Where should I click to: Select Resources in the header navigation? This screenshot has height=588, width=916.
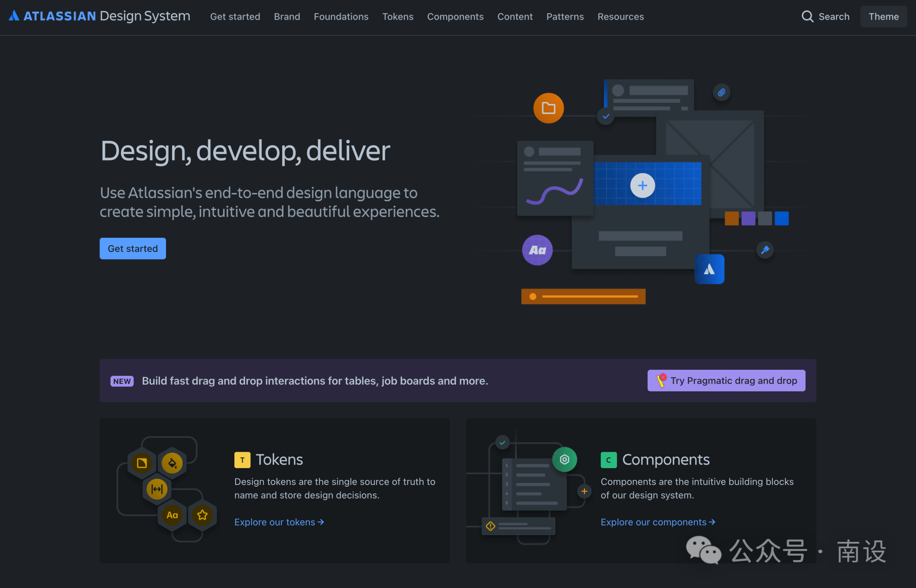620,16
